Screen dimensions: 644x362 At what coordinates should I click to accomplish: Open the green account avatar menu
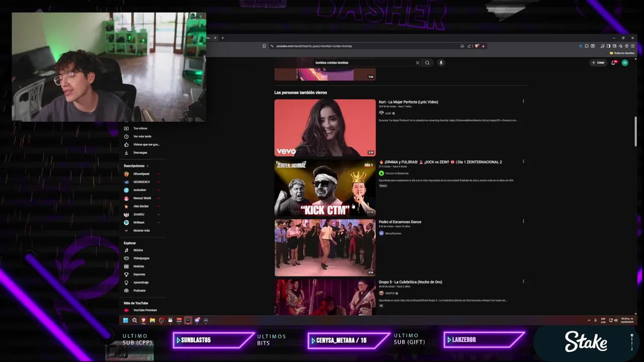pos(625,63)
